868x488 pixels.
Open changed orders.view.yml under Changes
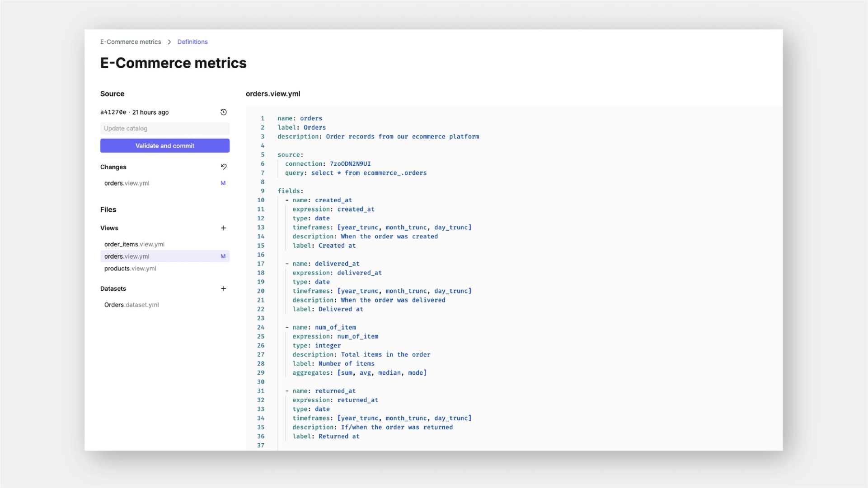(x=127, y=183)
